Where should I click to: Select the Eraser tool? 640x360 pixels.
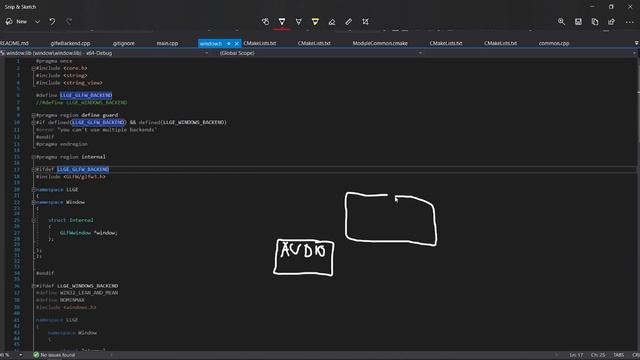(x=332, y=22)
